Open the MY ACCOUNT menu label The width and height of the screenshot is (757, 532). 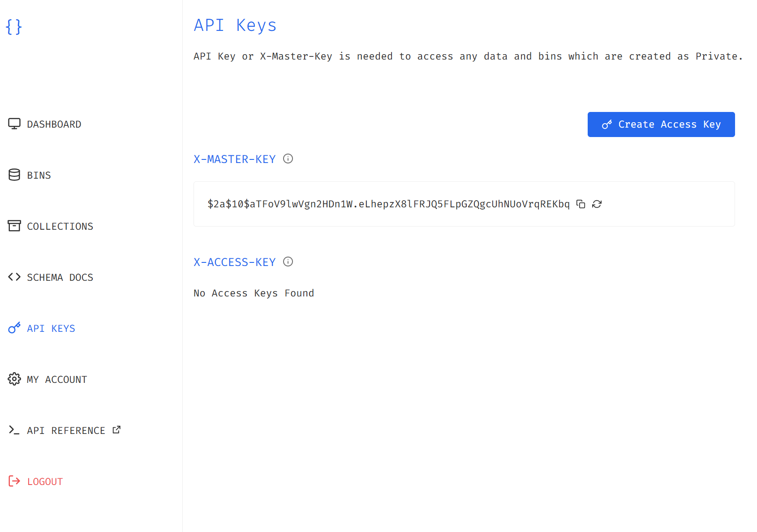click(57, 380)
